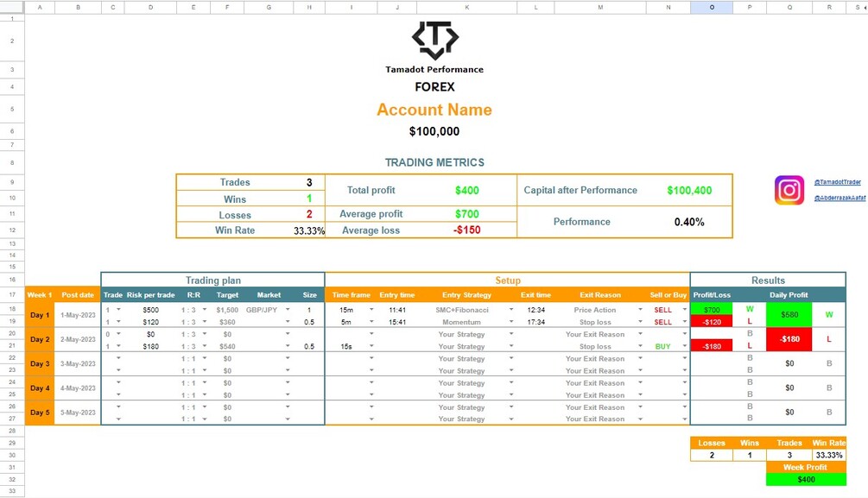Screen dimensions: 868x498
Task: Select row 18 header number
Action: [x=12, y=309]
